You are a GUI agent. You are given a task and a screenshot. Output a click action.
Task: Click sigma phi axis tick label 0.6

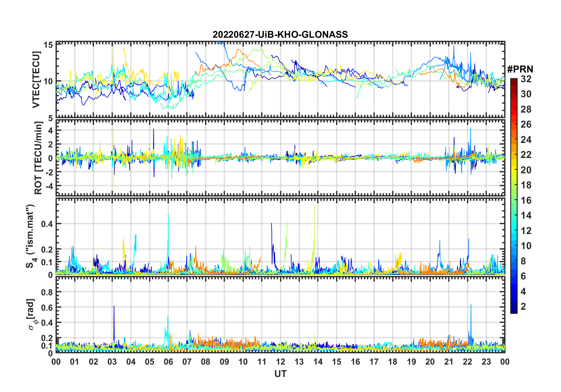(x=47, y=307)
